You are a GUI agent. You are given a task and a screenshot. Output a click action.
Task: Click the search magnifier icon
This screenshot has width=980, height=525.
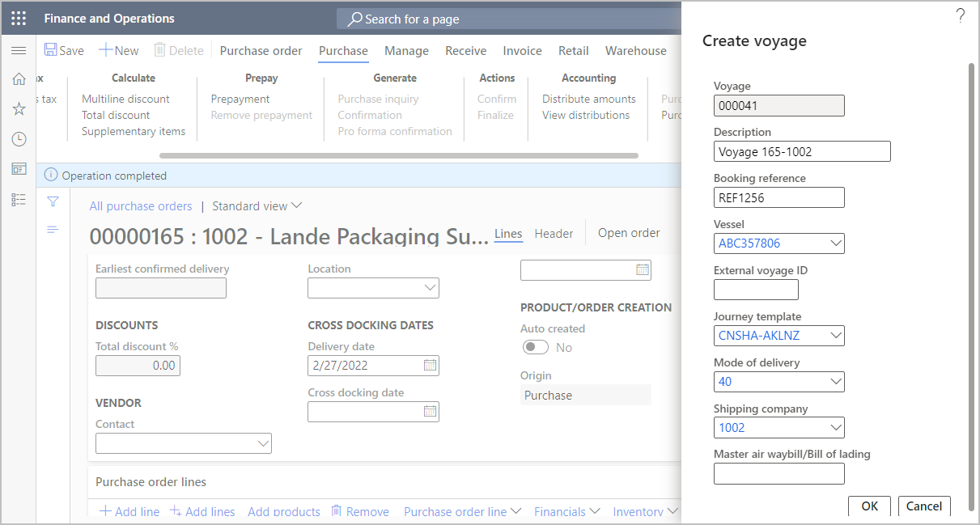[354, 19]
